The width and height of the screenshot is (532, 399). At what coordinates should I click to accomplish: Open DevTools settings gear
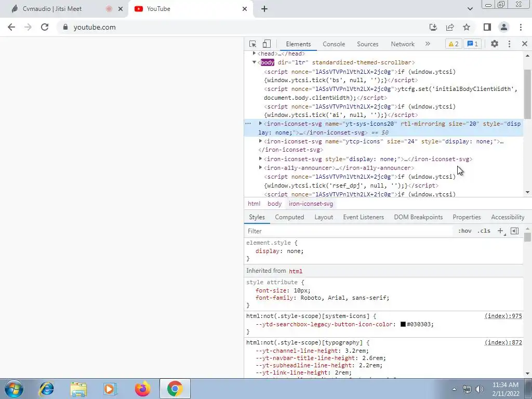click(x=495, y=44)
